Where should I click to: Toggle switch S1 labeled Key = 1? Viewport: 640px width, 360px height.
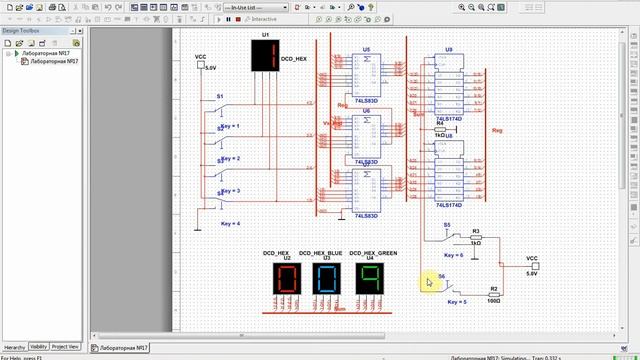click(x=220, y=108)
